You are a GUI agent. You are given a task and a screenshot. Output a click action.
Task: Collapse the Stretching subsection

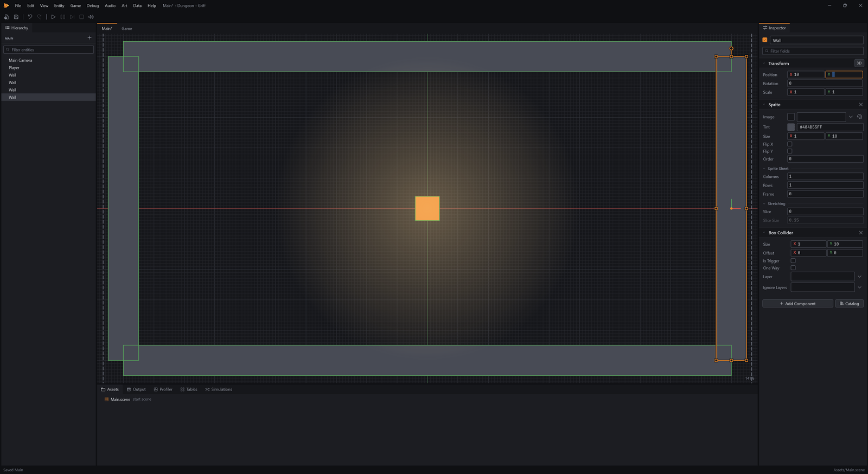click(764, 204)
